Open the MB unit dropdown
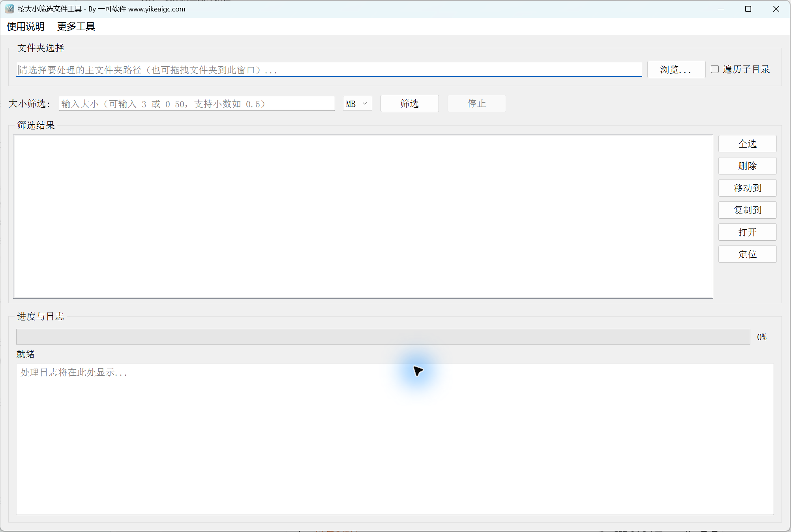This screenshot has width=791, height=532. point(357,104)
